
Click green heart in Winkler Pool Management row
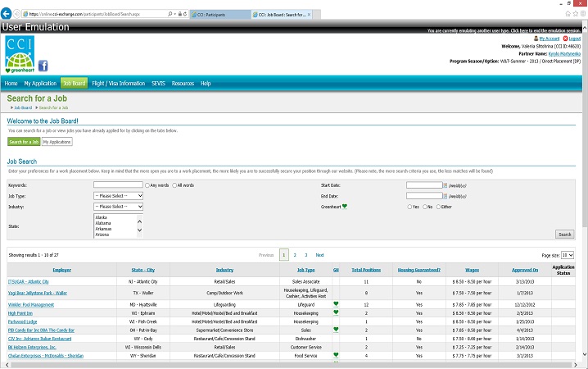[x=336, y=304]
